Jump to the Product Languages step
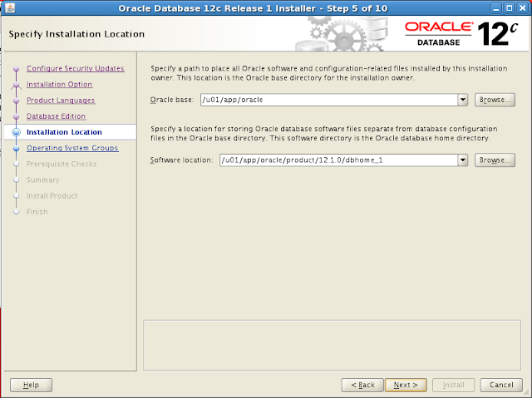This screenshot has width=532, height=398. [61, 100]
